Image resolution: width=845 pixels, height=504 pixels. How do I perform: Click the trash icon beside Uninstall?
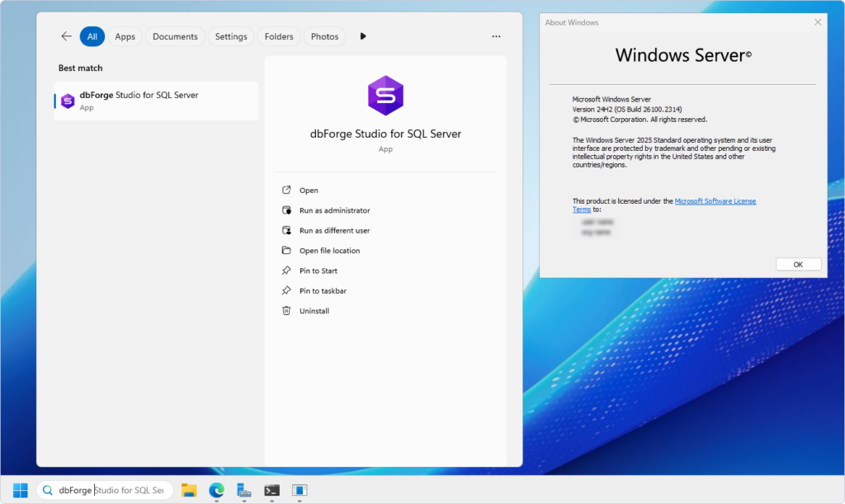coord(286,311)
